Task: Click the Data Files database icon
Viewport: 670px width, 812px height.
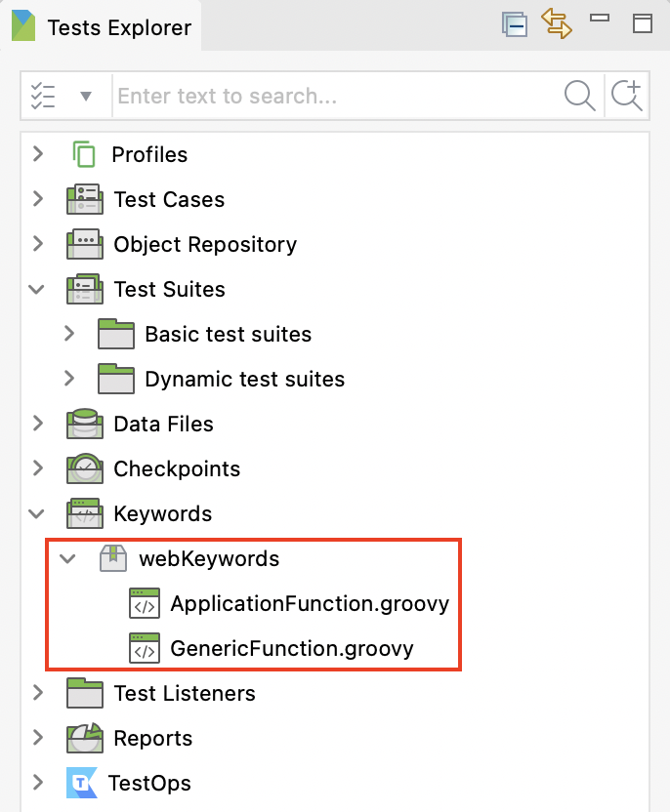Action: point(84,424)
